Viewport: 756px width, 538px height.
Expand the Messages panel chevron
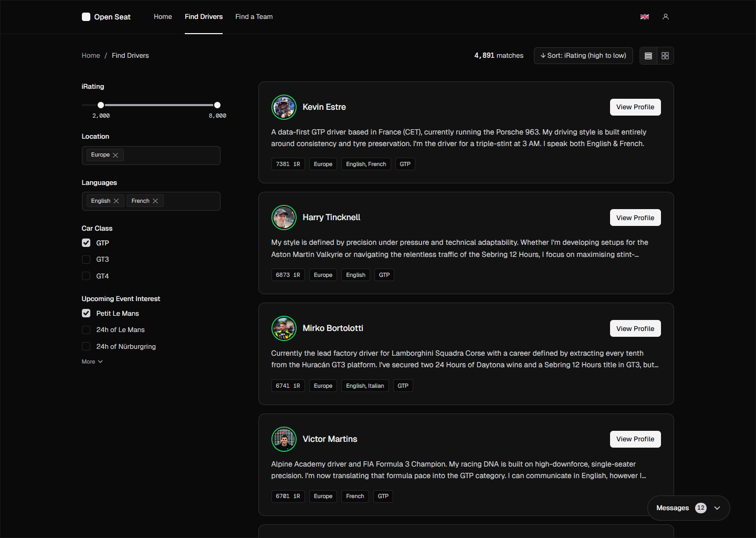point(717,508)
